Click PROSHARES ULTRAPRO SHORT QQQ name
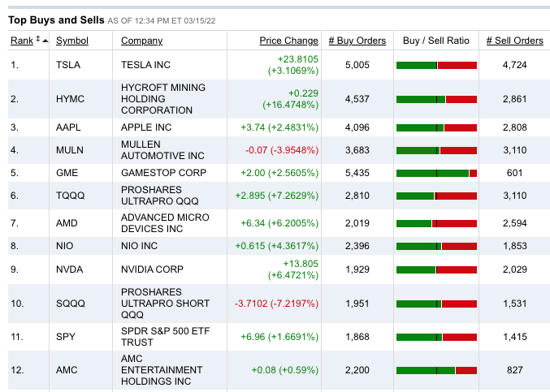Screen dimensions: 550x392 (165, 304)
